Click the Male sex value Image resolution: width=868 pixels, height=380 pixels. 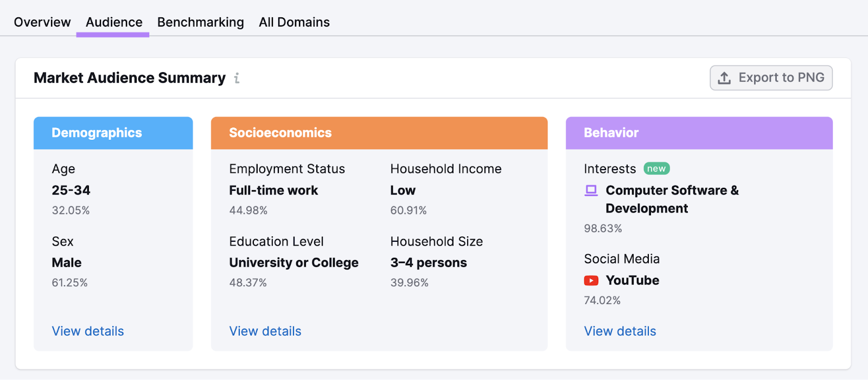point(67,263)
